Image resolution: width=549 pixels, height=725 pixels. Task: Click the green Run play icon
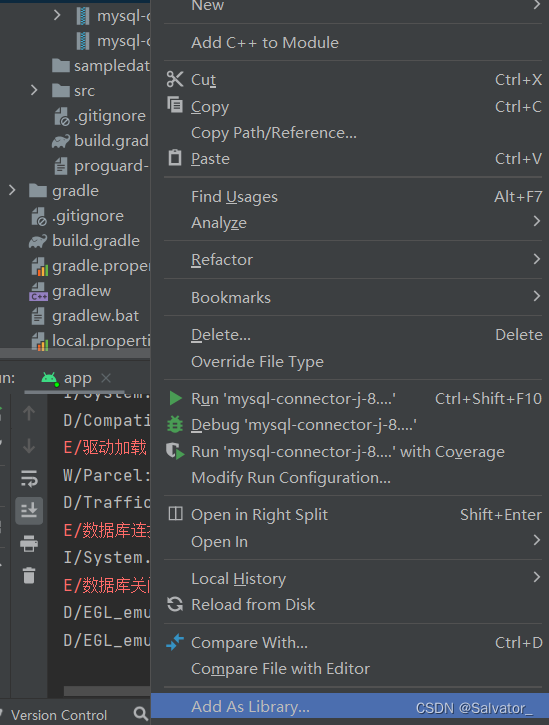(175, 398)
